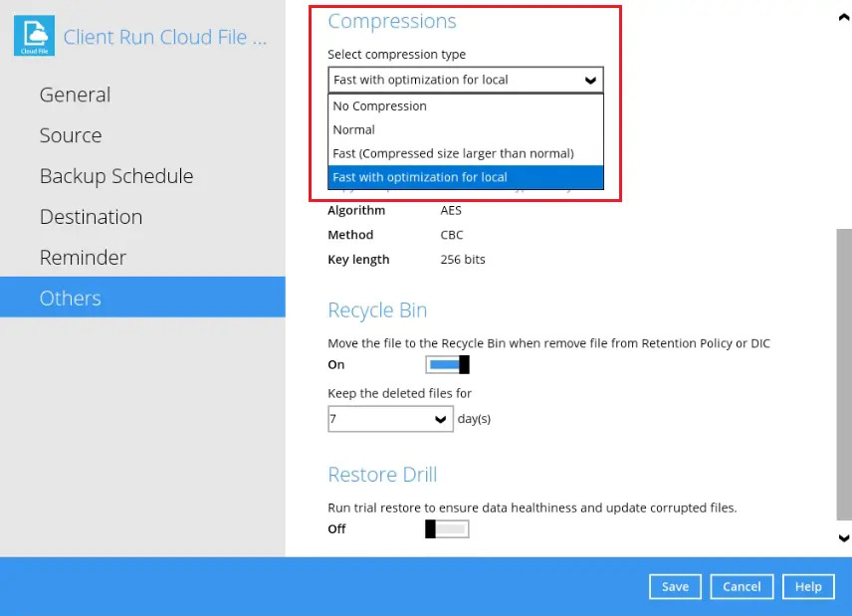Choose Normal compression type
Viewport: 852px width, 616px height.
(354, 130)
